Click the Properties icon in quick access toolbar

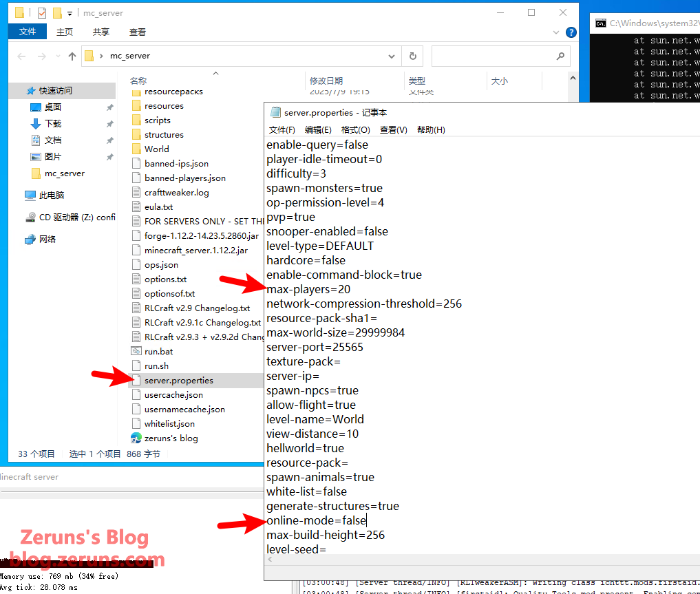[x=42, y=12]
